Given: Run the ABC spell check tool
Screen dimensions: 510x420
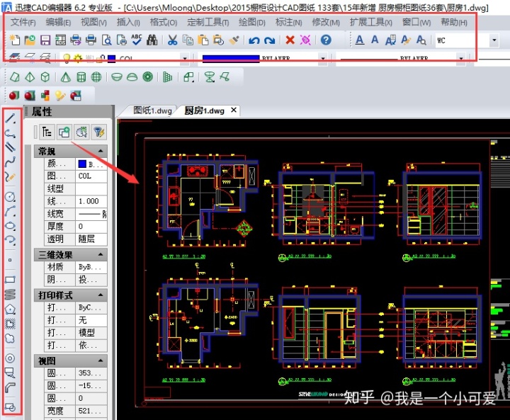Looking at the screenshot, I should 137,40.
